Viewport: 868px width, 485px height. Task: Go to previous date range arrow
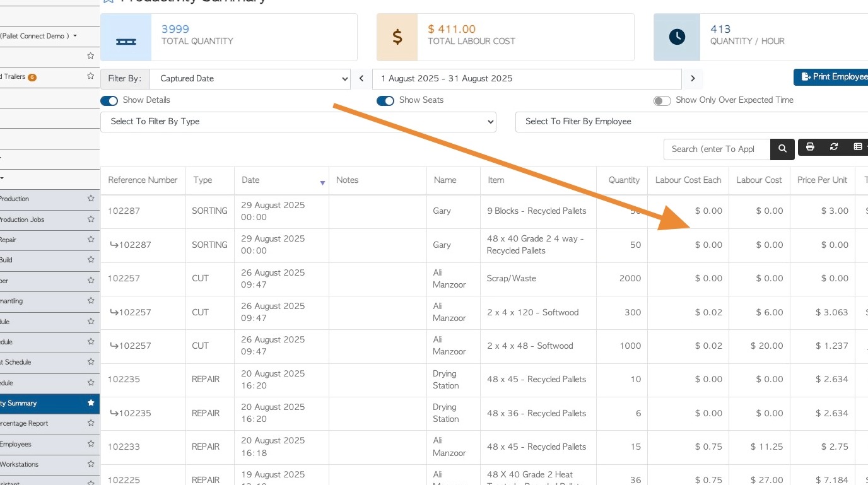point(361,79)
